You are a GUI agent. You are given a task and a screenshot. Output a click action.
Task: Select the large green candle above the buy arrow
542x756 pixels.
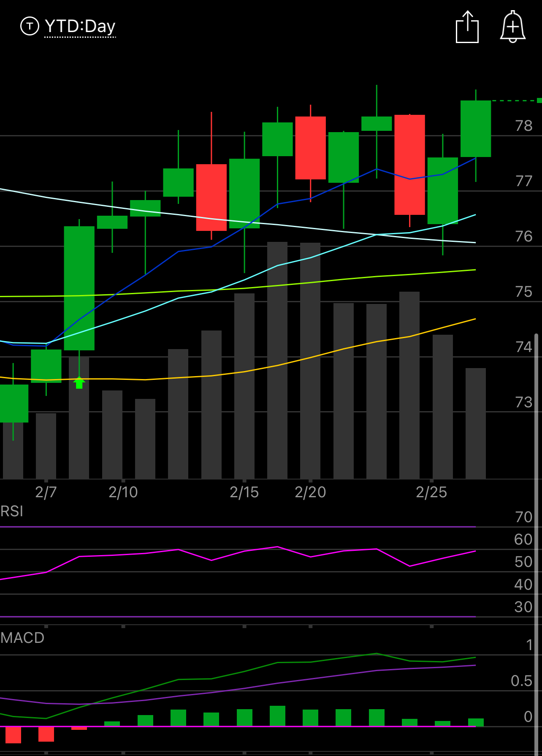(x=79, y=288)
